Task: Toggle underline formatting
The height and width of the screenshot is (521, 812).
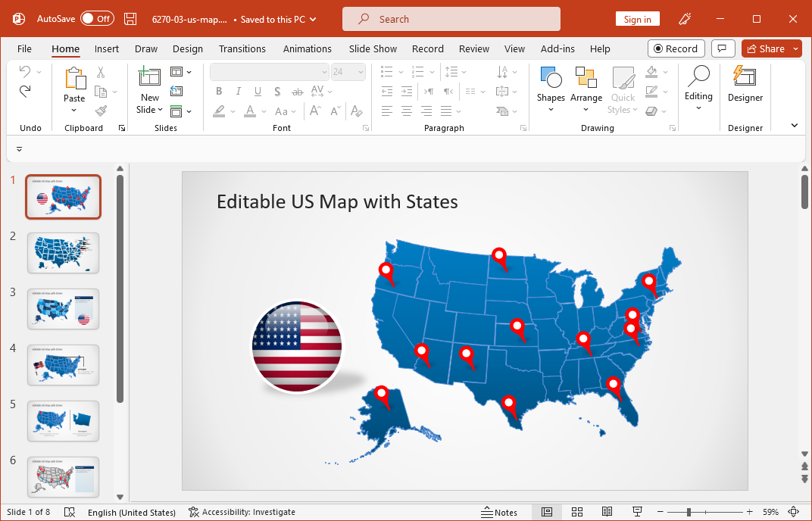Action: (x=257, y=91)
